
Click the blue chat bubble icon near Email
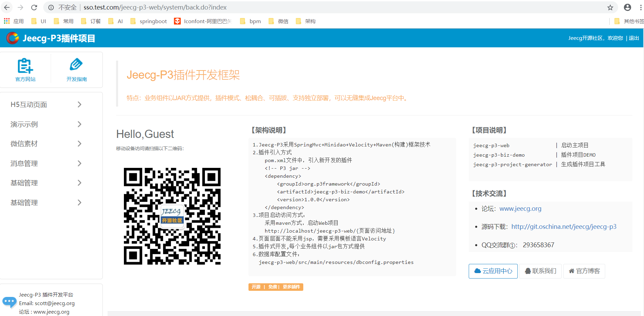pyautogui.click(x=9, y=302)
